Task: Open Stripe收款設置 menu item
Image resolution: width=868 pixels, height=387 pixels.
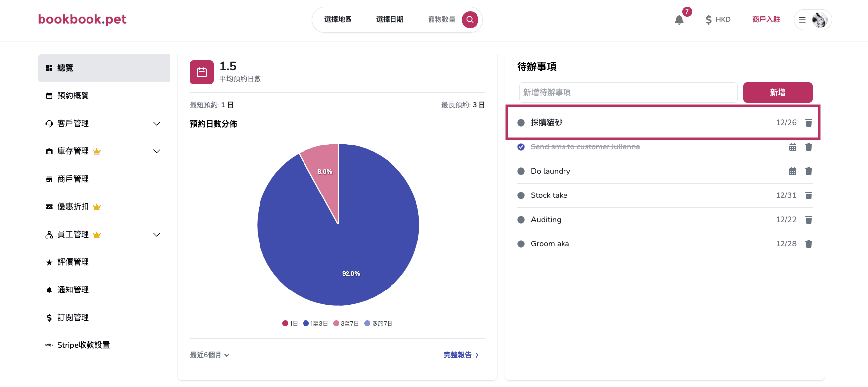Action: point(104,345)
